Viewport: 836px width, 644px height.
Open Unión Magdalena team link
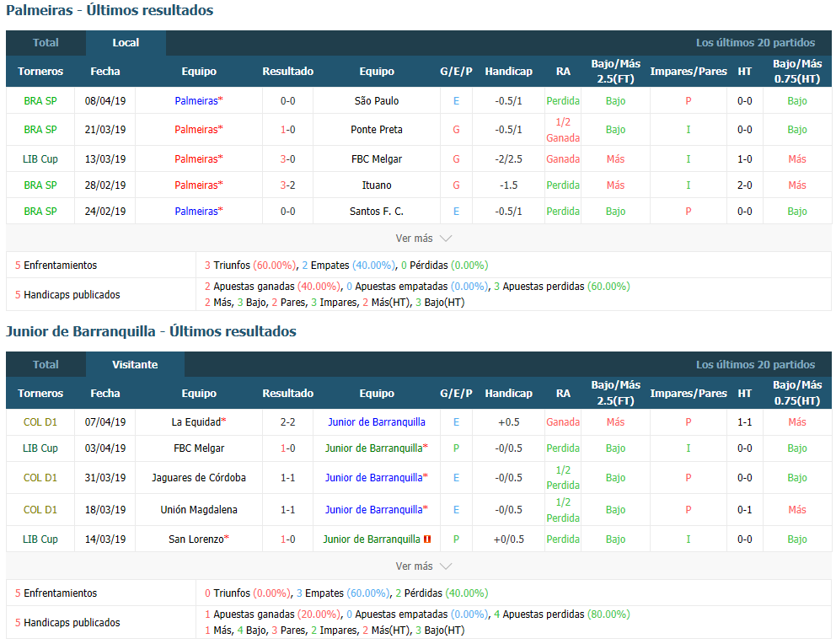[x=199, y=510]
